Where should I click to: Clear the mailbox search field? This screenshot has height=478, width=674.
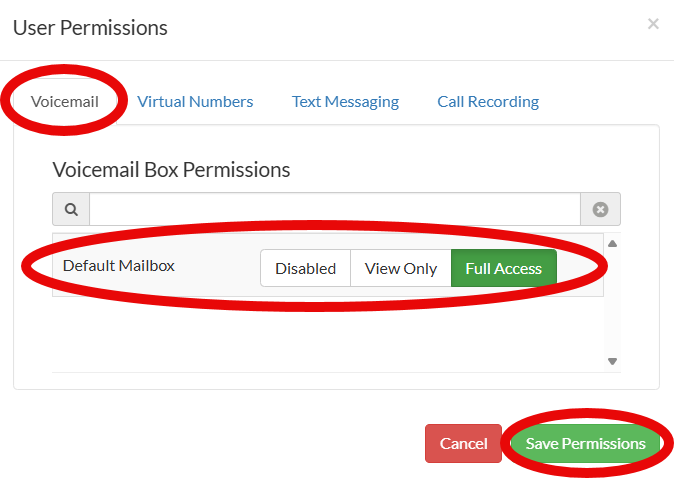(600, 209)
